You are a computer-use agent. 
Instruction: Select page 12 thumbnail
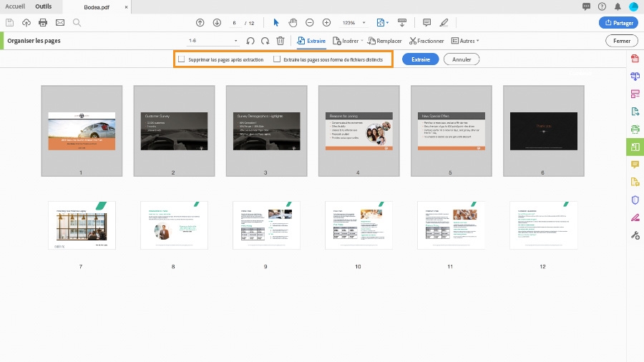tap(544, 225)
